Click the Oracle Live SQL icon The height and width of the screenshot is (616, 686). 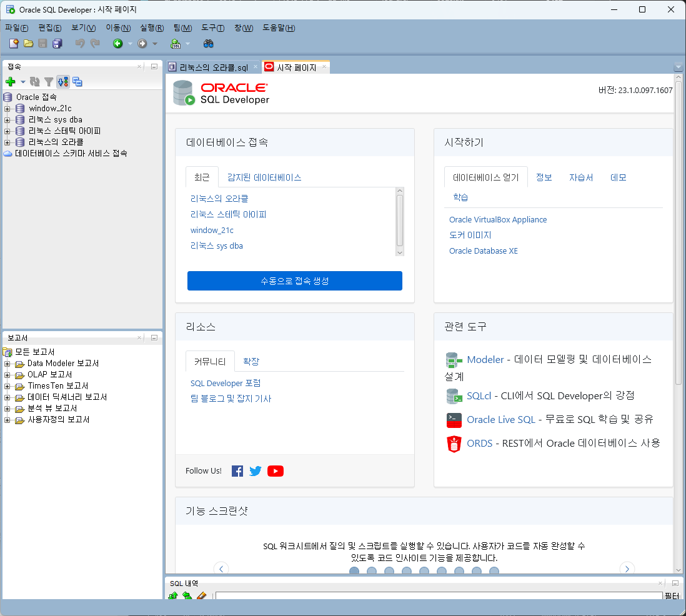tap(454, 420)
